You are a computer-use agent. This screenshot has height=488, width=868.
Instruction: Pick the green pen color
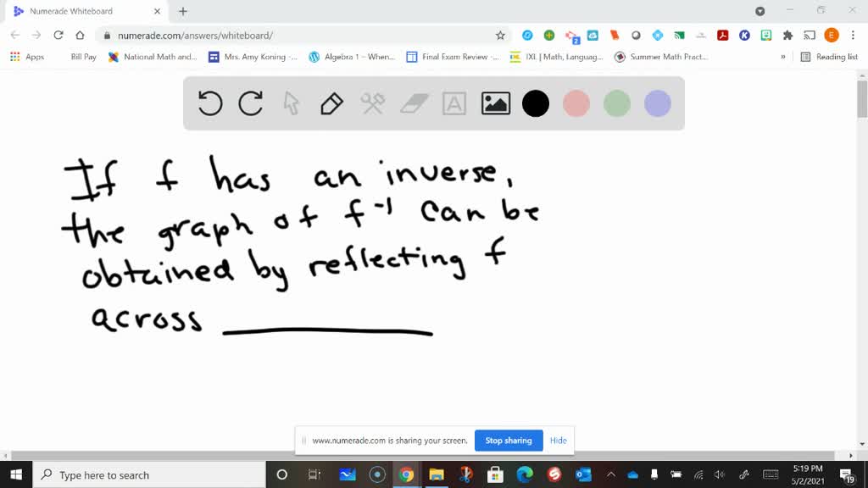pos(617,103)
